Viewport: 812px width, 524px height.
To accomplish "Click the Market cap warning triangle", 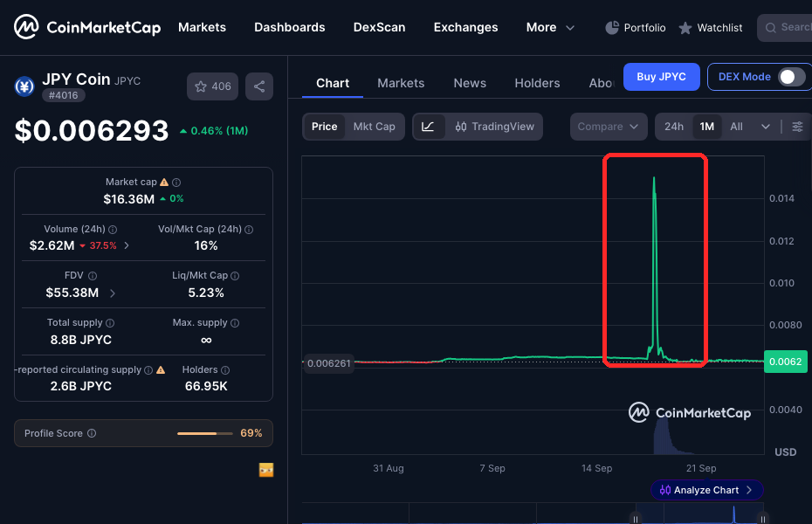I will [164, 183].
